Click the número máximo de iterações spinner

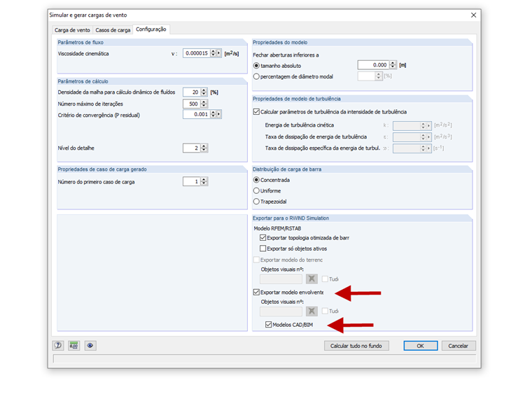point(204,104)
